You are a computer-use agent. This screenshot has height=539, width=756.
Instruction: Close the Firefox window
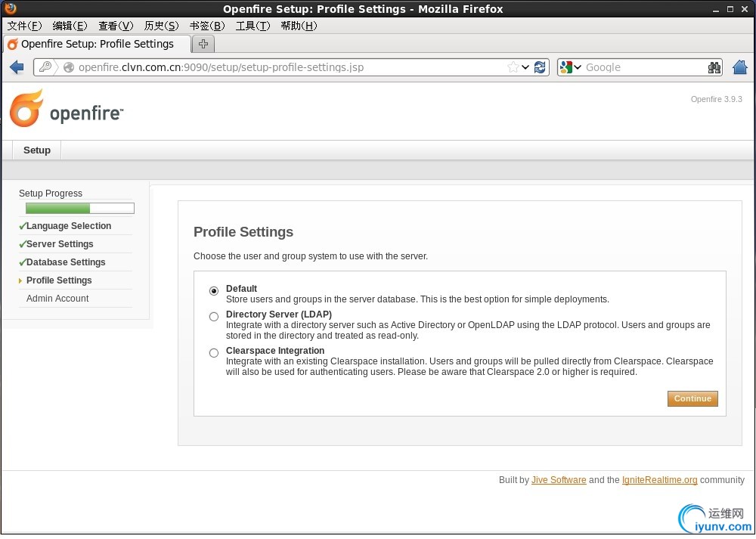coord(745,9)
